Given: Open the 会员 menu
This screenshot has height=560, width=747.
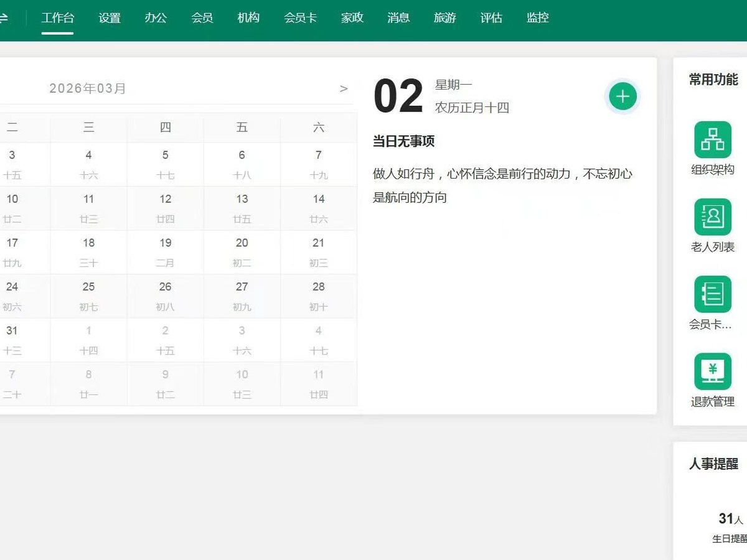Looking at the screenshot, I should pos(202,17).
